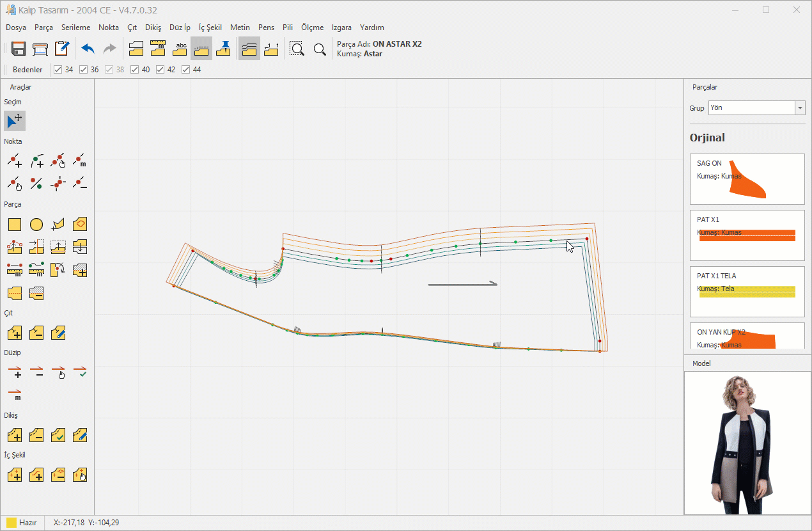Select the PAT X1 TELA piece
The image size is (812, 531).
(747, 292)
